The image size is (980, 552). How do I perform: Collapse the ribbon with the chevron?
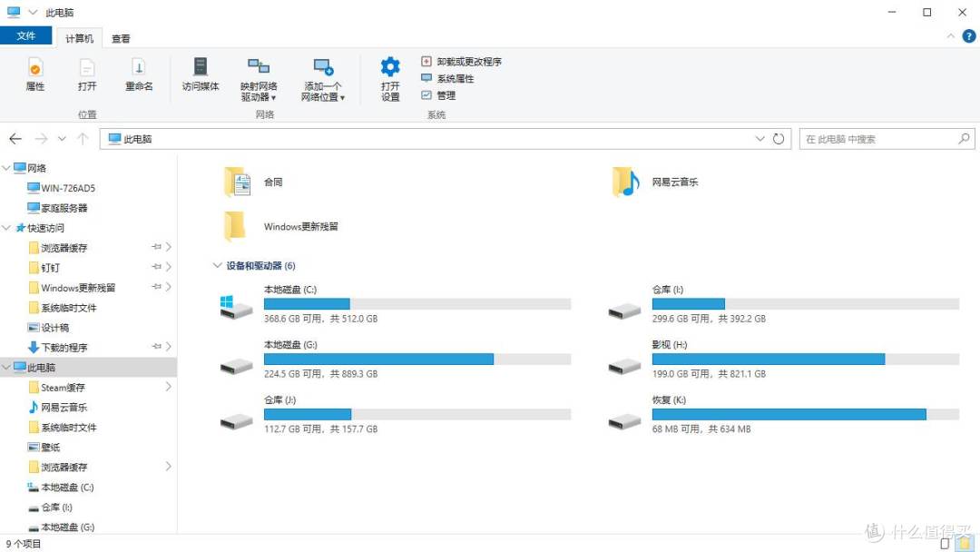(951, 36)
